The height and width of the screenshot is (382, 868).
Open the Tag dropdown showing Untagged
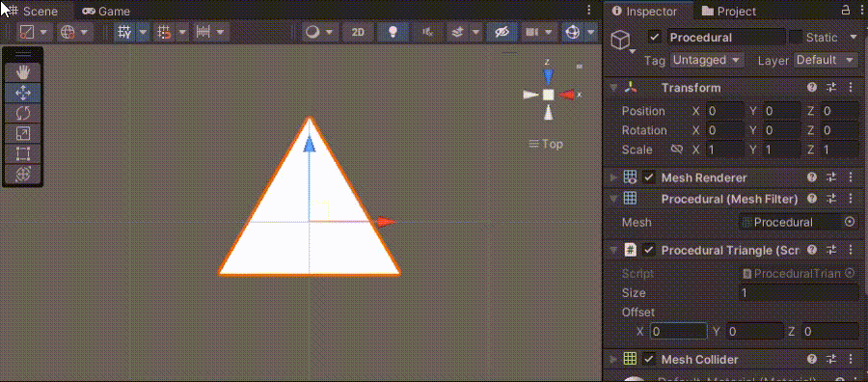707,60
